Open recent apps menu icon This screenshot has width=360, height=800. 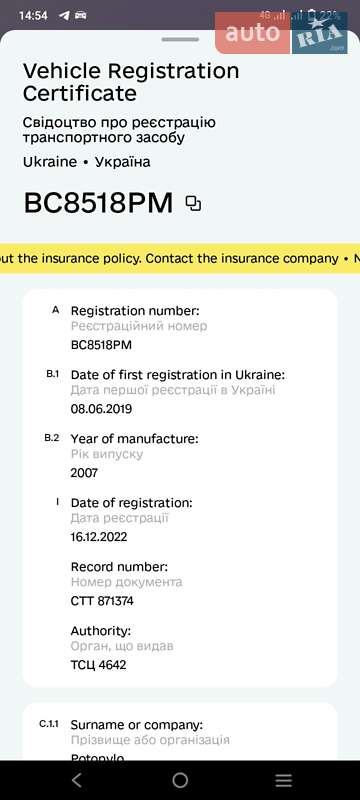[284, 780]
